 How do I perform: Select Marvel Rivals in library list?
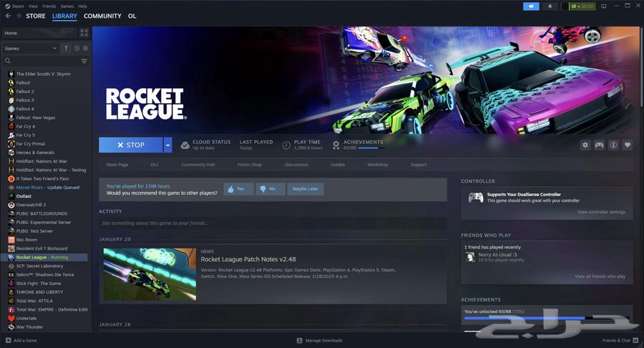coord(48,188)
